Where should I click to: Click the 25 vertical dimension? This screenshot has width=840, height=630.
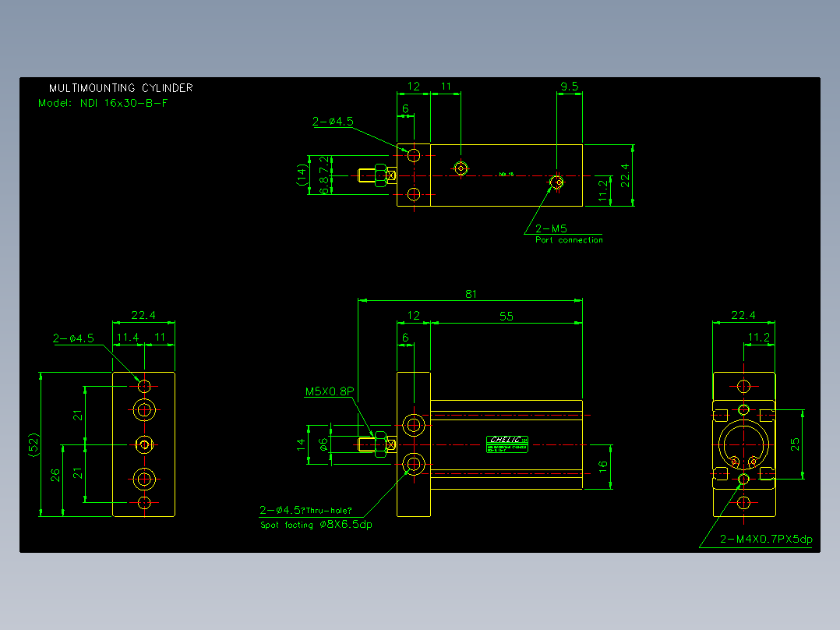click(x=795, y=444)
